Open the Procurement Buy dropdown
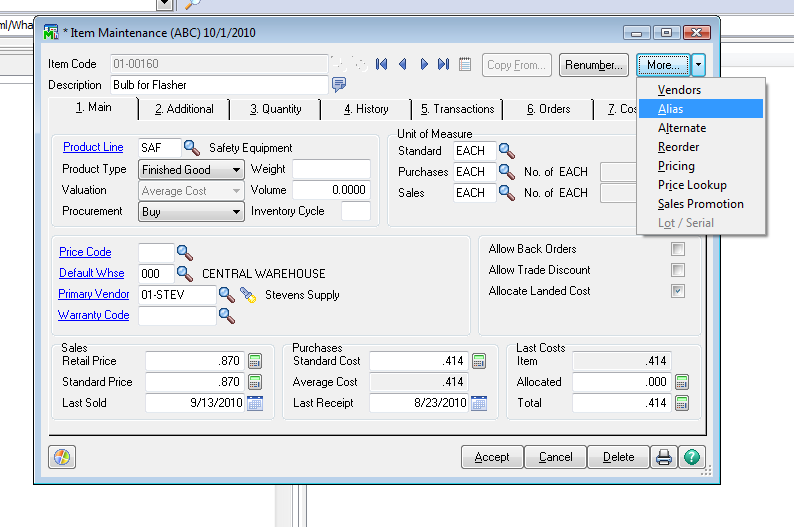794x527 pixels. pos(237,212)
